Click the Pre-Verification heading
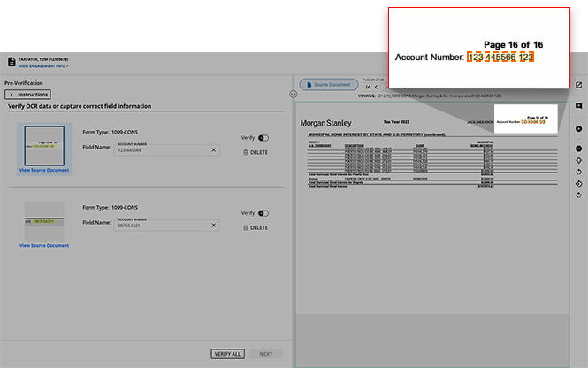The height and width of the screenshot is (368, 588). click(x=24, y=83)
